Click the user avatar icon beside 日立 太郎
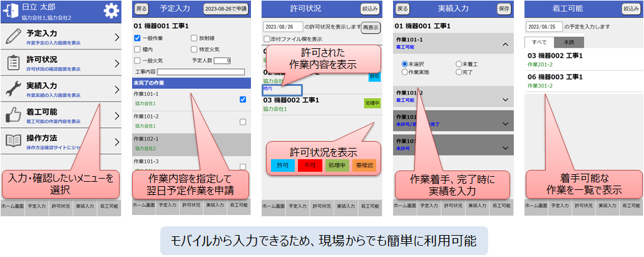This screenshot has height=257, width=644. tap(11, 11)
